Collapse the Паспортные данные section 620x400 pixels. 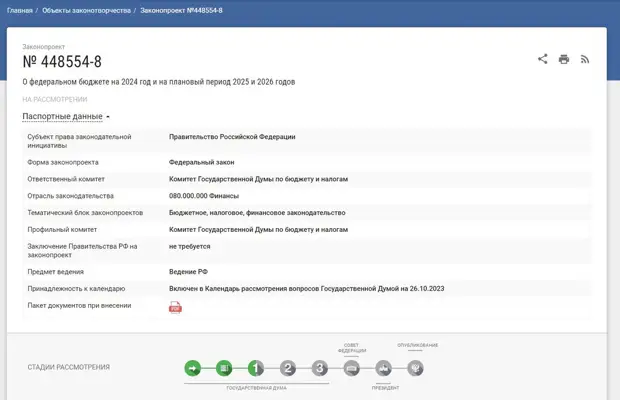coord(66,117)
